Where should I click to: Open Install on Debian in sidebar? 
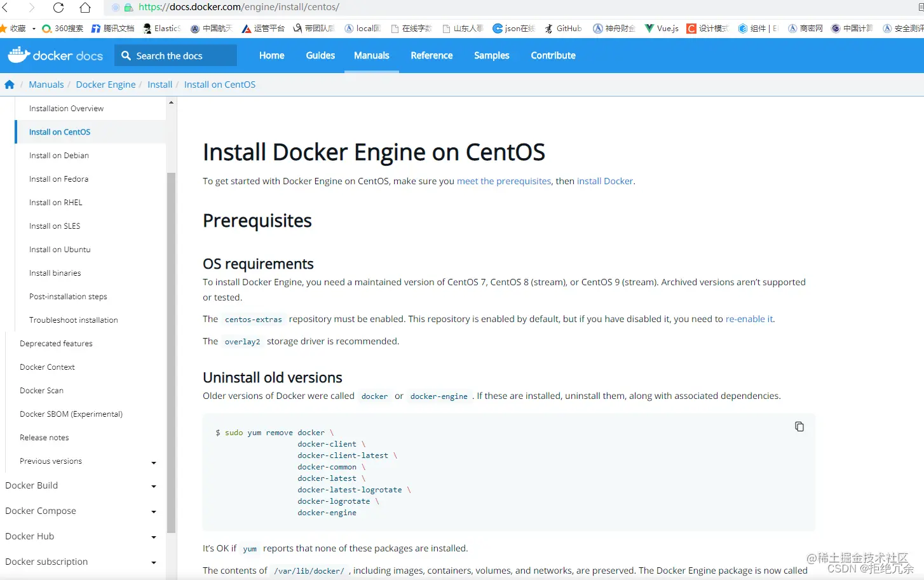(x=59, y=156)
